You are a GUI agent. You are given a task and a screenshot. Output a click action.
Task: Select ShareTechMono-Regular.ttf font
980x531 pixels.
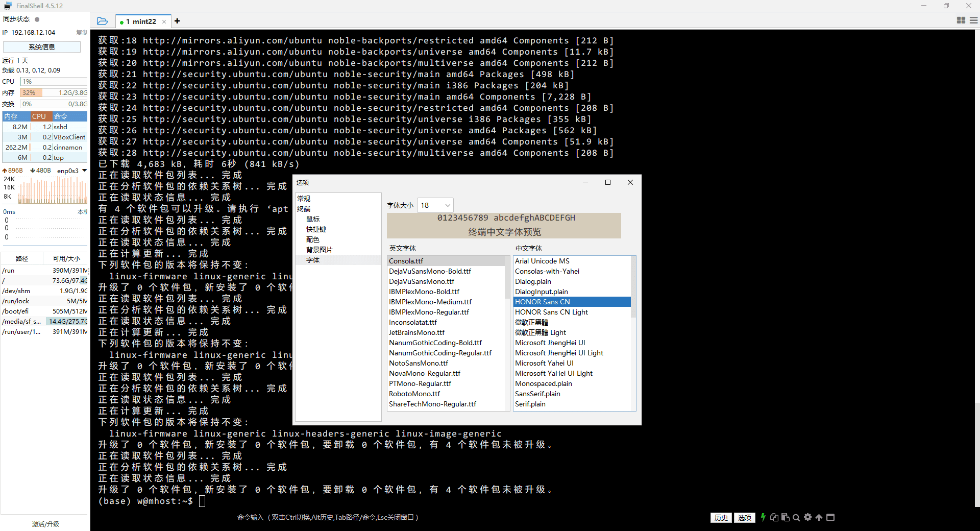(x=446, y=404)
